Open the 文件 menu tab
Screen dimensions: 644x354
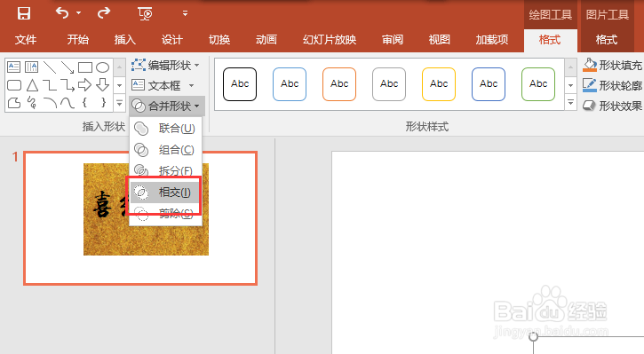pos(26,39)
